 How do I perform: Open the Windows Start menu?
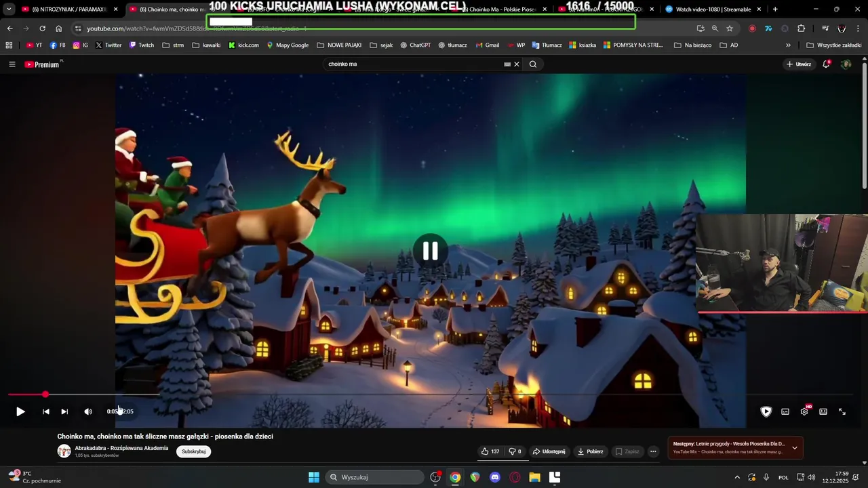[314, 477]
